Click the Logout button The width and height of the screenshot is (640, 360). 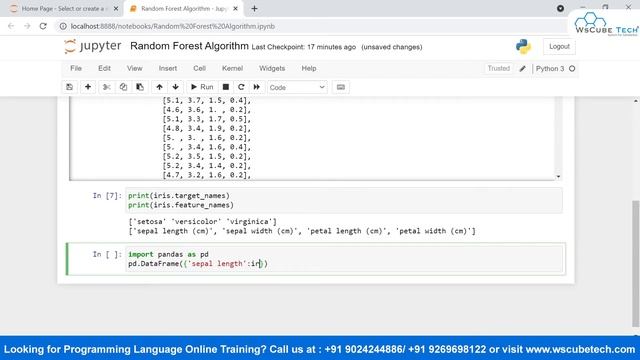coord(559,47)
